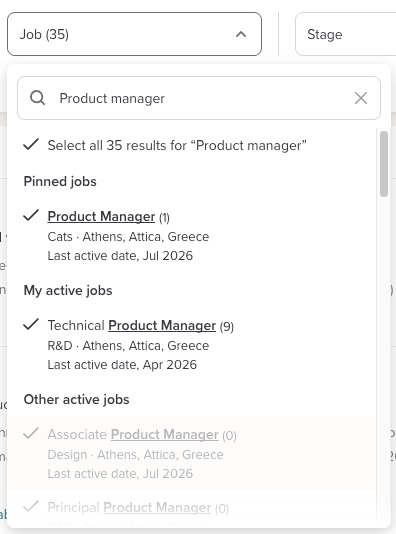396x534 pixels.
Task: Open the Product Manager (1) job link
Action: tap(101, 217)
